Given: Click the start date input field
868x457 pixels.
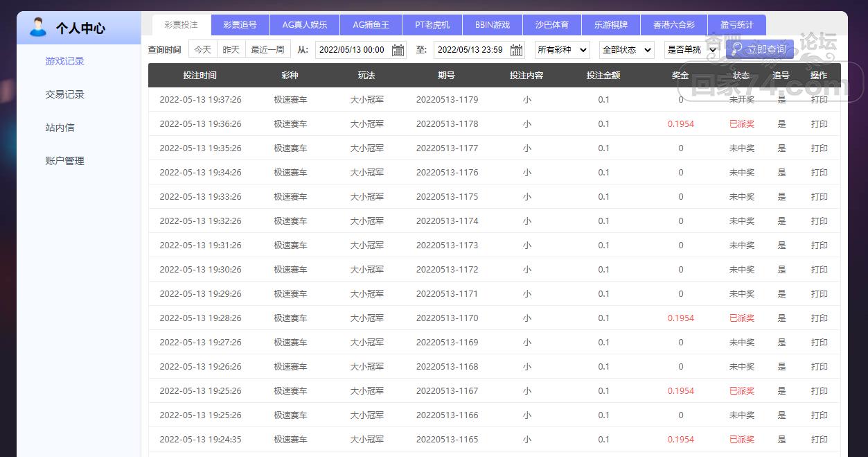Looking at the screenshot, I should [353, 50].
